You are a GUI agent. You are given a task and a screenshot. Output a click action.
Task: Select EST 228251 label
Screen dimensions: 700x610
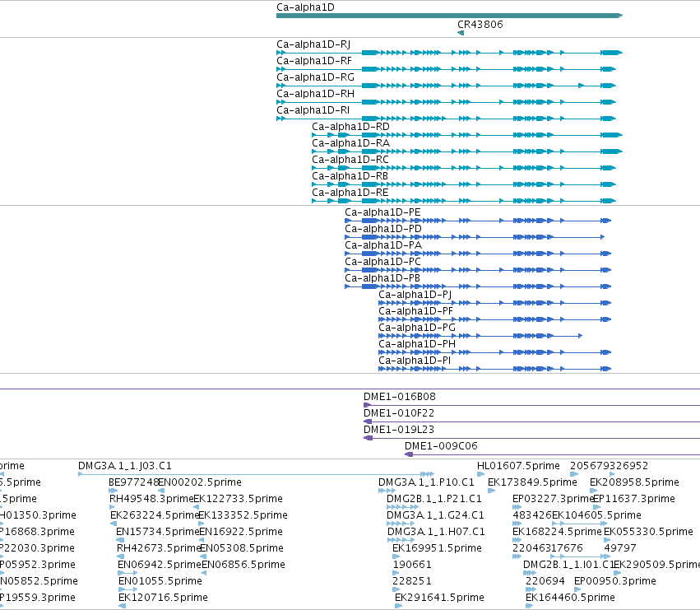412,581
